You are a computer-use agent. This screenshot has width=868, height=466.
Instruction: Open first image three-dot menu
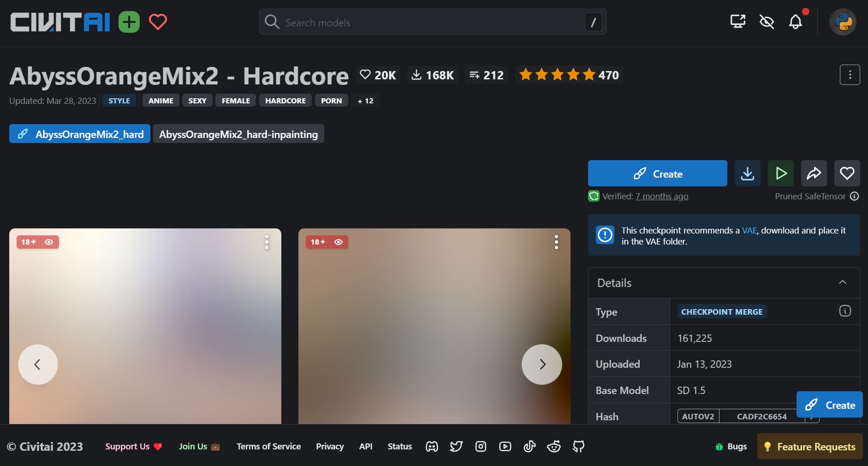tap(267, 242)
